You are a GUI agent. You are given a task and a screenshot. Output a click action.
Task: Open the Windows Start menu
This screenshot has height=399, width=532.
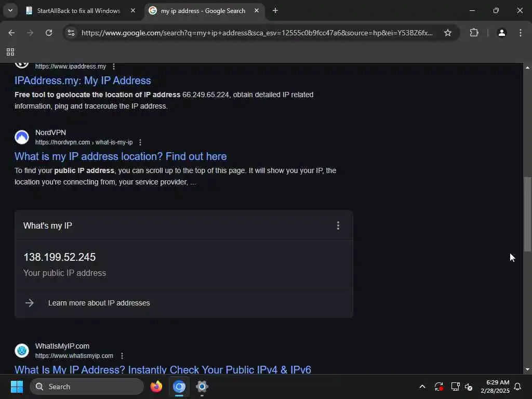tap(17, 387)
